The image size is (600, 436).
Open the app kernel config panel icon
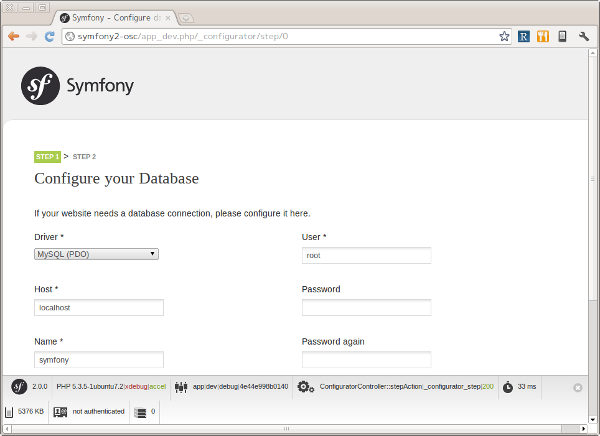(181, 387)
